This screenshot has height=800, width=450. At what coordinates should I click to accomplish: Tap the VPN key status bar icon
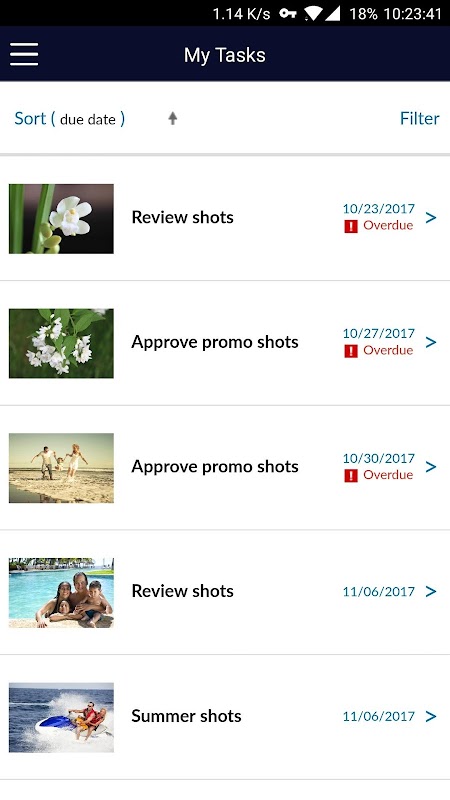pyautogui.click(x=288, y=14)
